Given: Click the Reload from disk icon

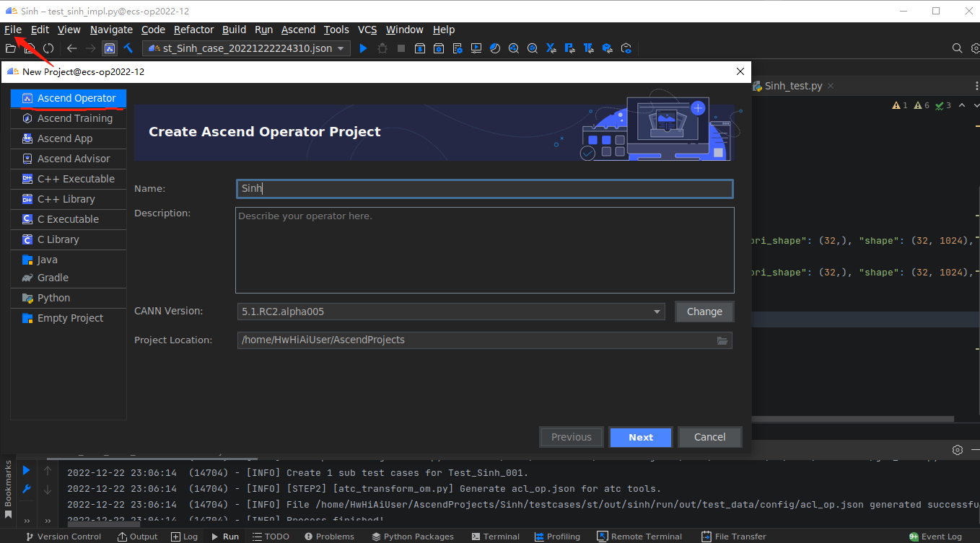Looking at the screenshot, I should coord(48,48).
